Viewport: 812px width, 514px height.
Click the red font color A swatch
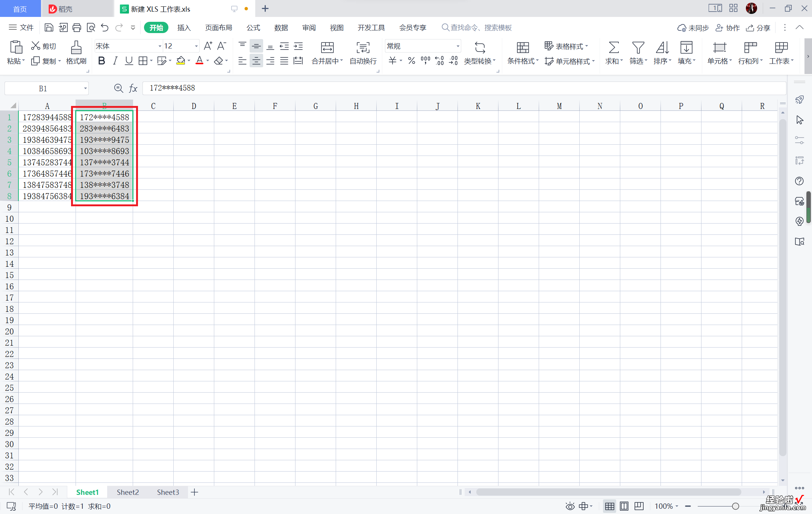point(199,60)
